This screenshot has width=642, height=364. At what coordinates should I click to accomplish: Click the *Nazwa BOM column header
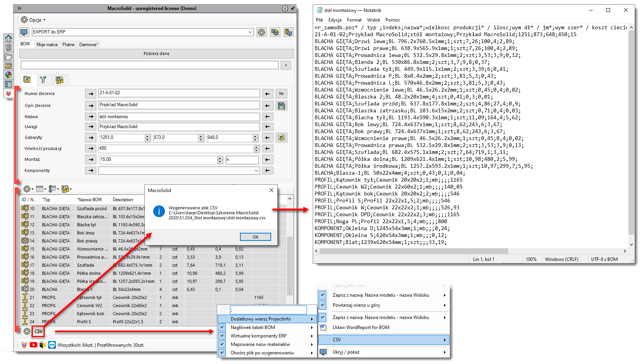tap(89, 200)
